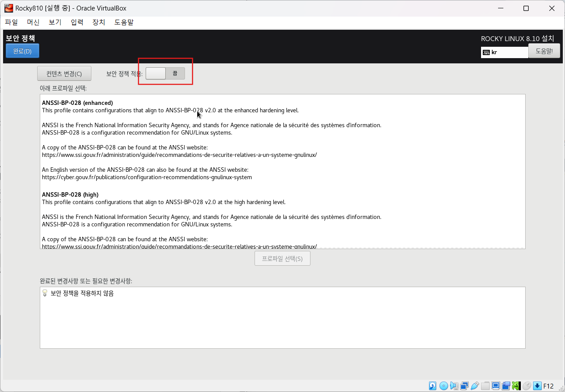Click the green CPU virtualization status icon

[516, 386]
